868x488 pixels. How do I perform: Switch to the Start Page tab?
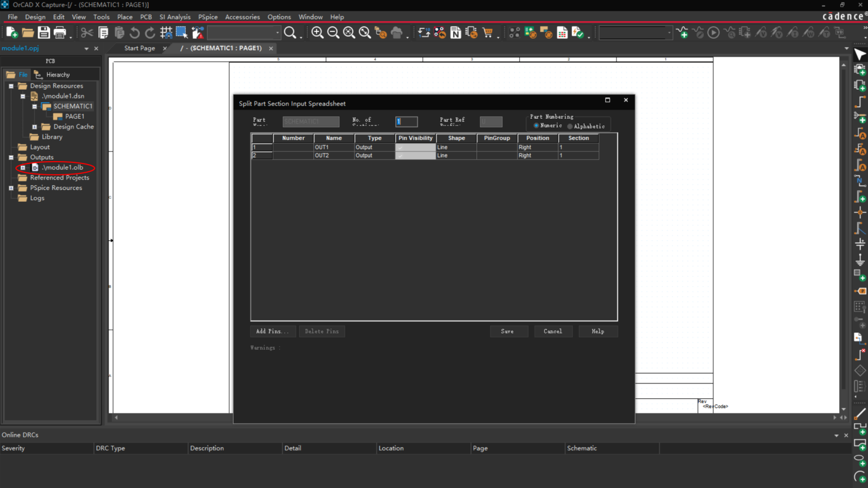click(140, 48)
